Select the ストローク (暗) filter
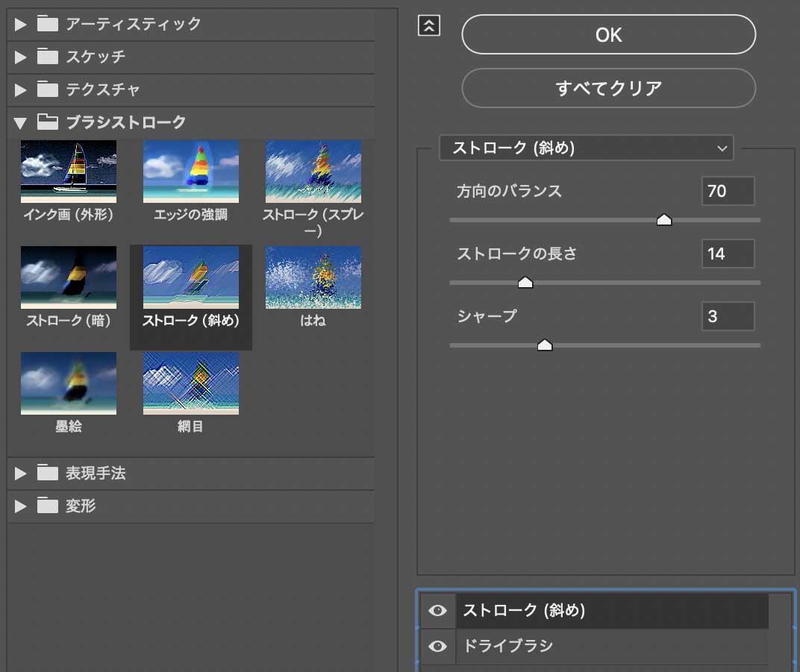Viewport: 800px width, 672px height. pyautogui.click(x=69, y=277)
